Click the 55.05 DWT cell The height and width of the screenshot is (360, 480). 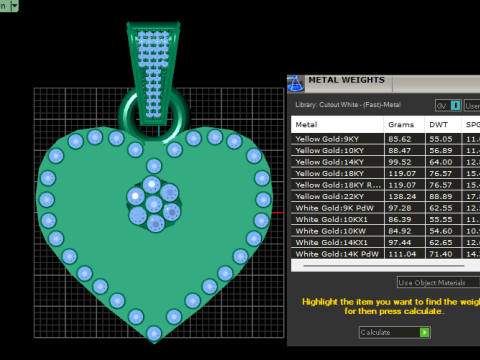pos(443,139)
